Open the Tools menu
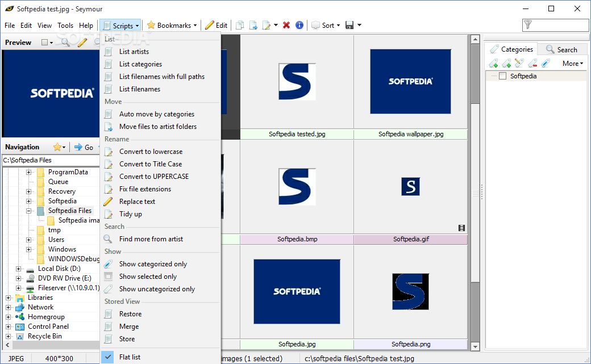Image resolution: width=591 pixels, height=364 pixels. pos(65,25)
